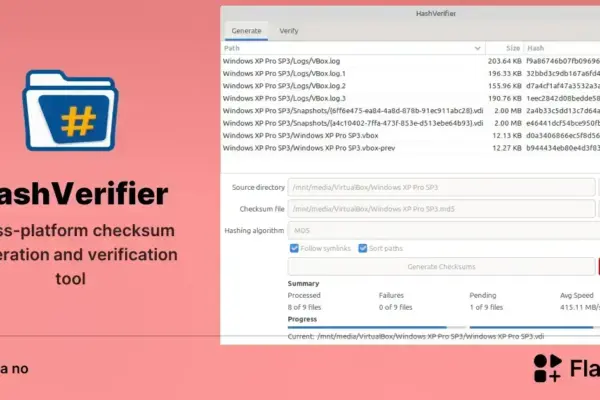Screen dimensions: 600x400
Task: Click the 12.13 KB size cell
Action: (507, 136)
